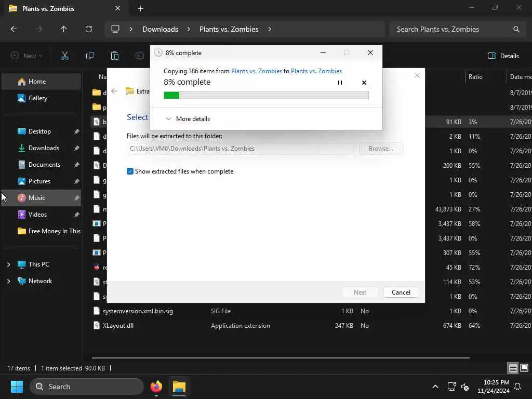
Task: Open the New dropdown menu
Action: click(26, 56)
